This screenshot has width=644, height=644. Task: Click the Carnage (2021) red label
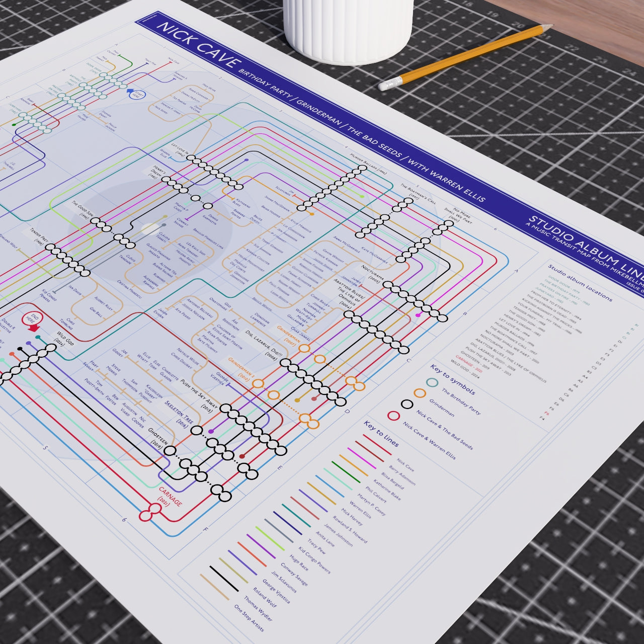click(x=171, y=496)
